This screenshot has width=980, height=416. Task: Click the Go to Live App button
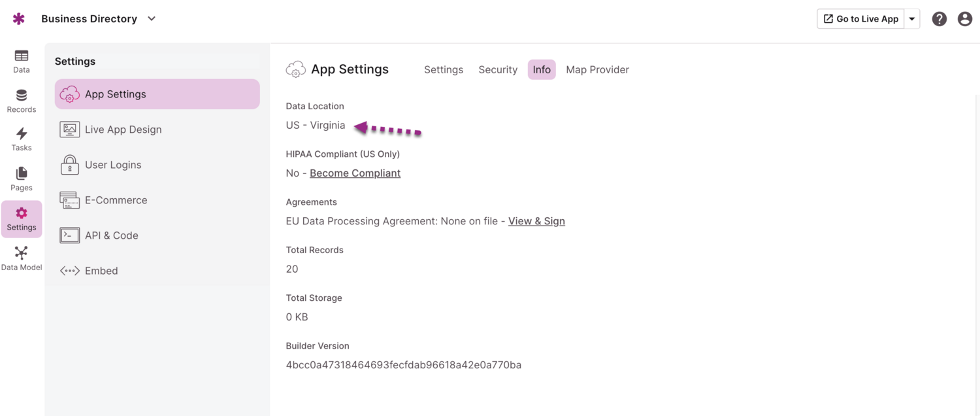pyautogui.click(x=860, y=19)
